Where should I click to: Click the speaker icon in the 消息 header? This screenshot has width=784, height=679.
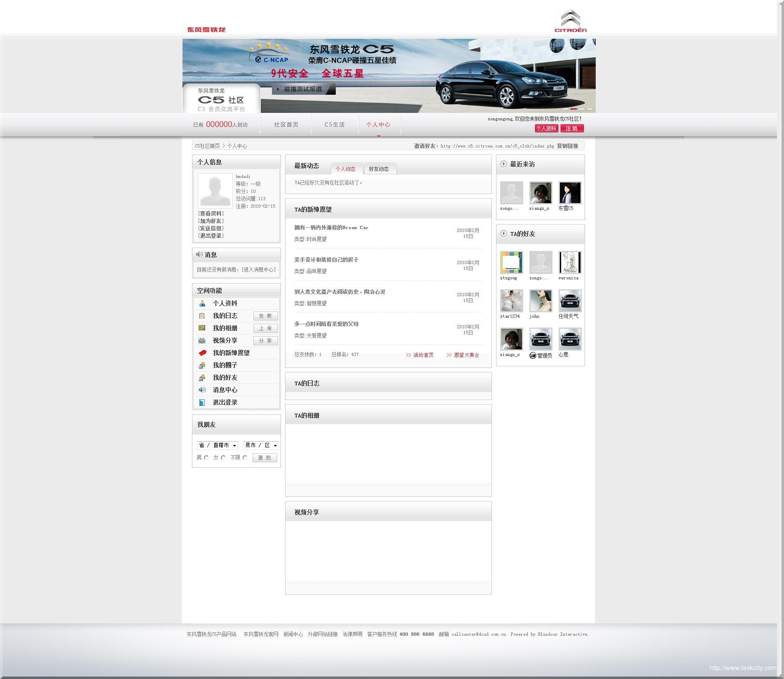[199, 255]
